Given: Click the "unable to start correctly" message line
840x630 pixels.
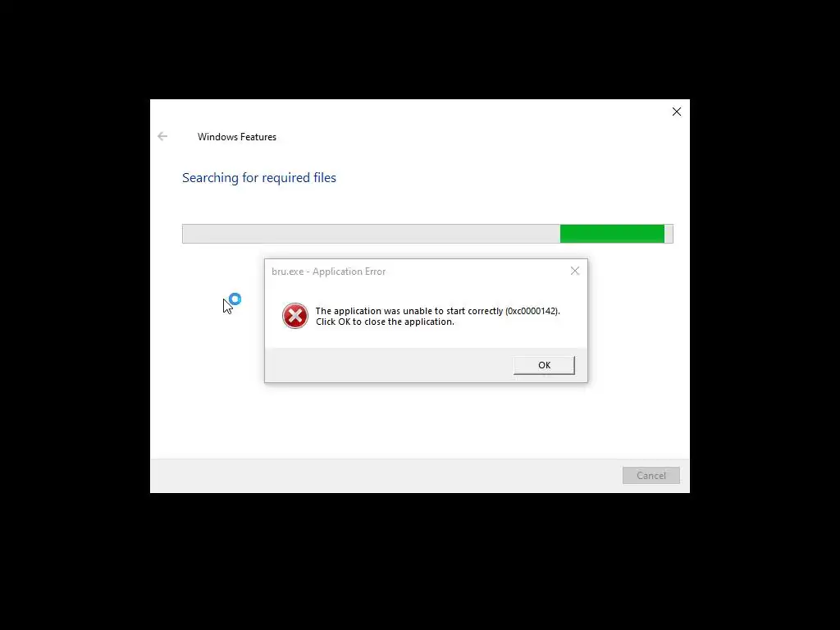Looking at the screenshot, I should 438,311.
